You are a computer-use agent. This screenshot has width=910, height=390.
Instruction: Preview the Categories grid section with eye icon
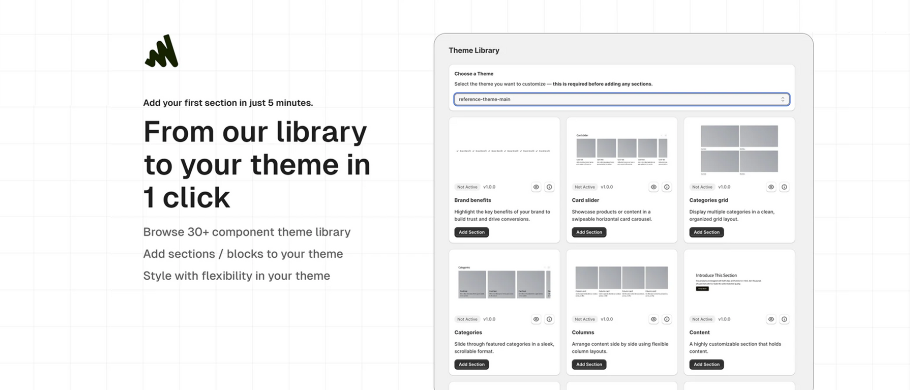coord(771,187)
